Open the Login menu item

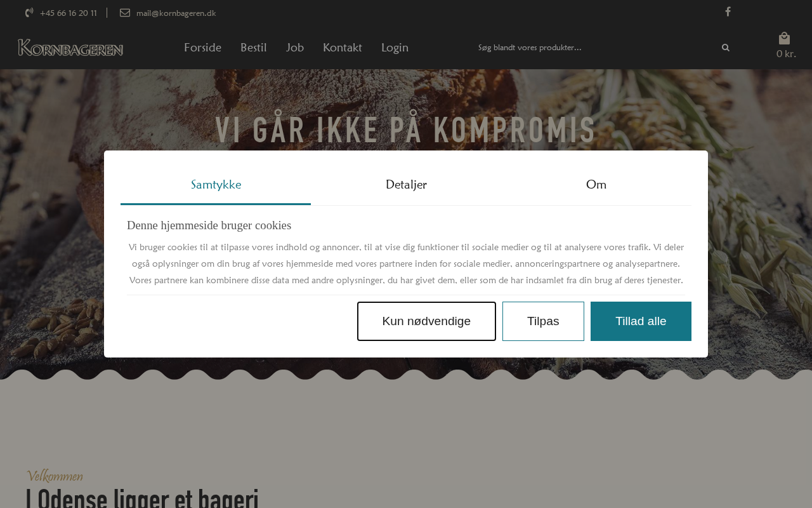click(395, 48)
